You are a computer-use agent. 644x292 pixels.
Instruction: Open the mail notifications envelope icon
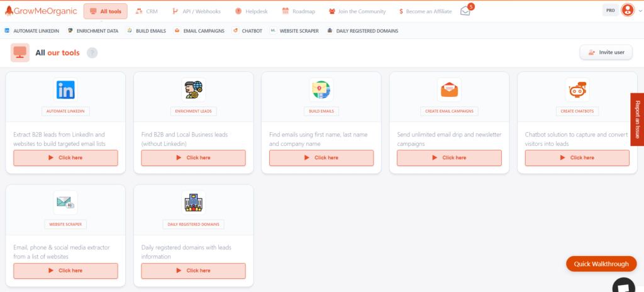point(465,11)
